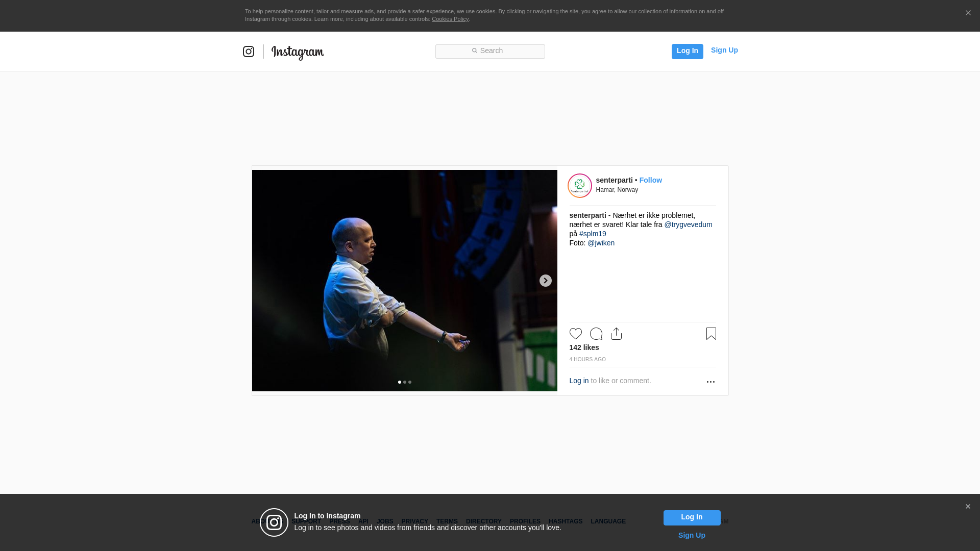Viewport: 980px width, 551px height.
Task: Click the Instagram wordmark logo
Action: click(x=298, y=52)
